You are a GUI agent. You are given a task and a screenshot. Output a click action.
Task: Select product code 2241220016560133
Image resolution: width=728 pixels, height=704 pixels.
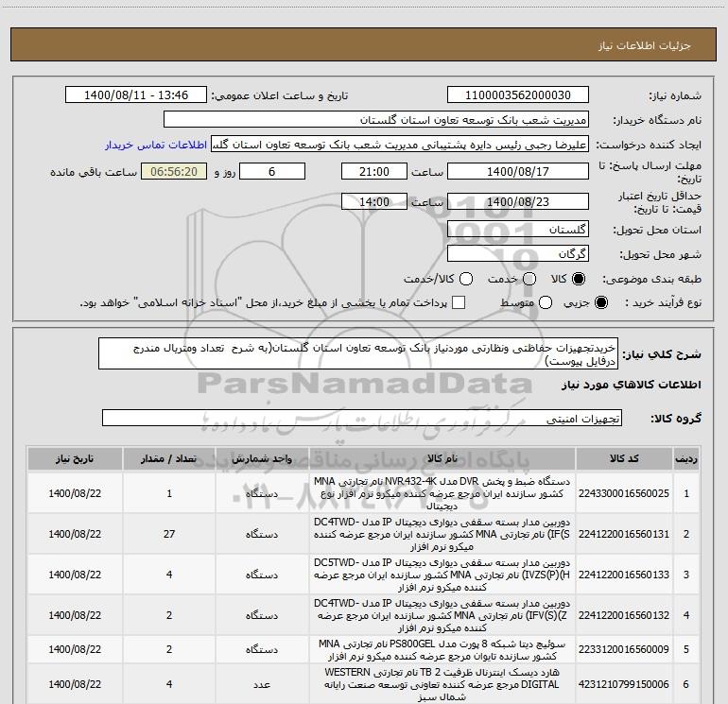coord(624,575)
